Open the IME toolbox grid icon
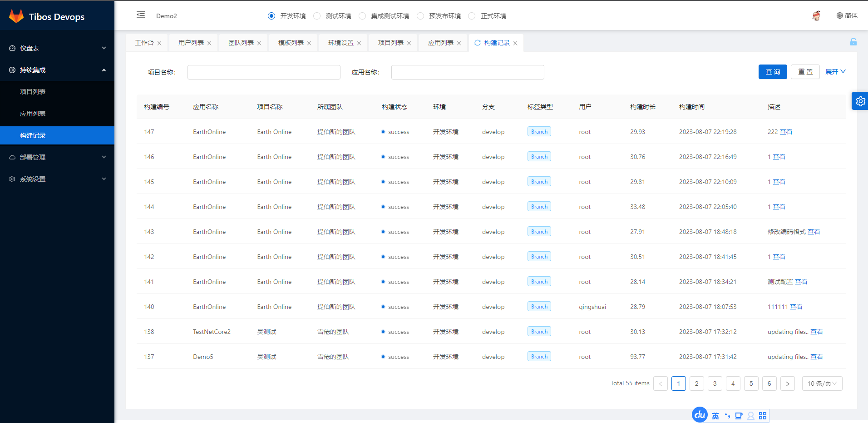 pos(763,416)
